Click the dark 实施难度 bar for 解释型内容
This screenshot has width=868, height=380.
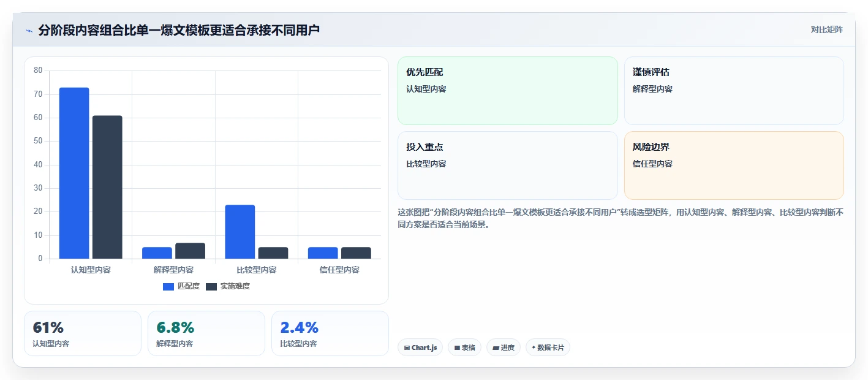click(190, 251)
